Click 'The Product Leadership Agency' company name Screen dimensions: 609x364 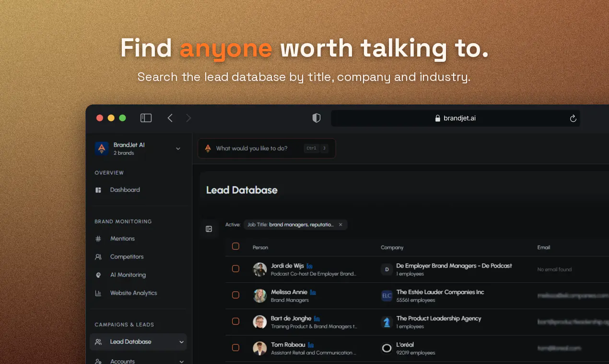439,318
